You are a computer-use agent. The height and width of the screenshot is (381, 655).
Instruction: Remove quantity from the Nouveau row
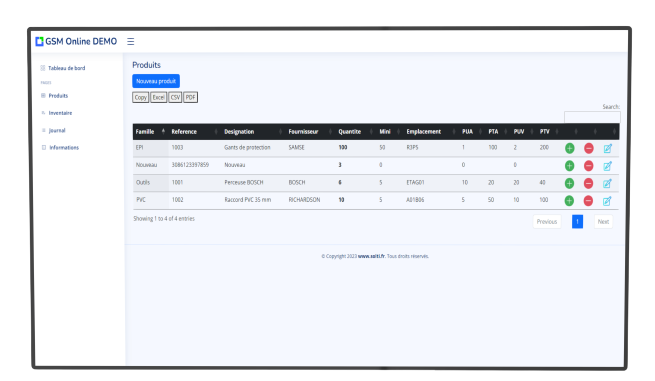[589, 166]
